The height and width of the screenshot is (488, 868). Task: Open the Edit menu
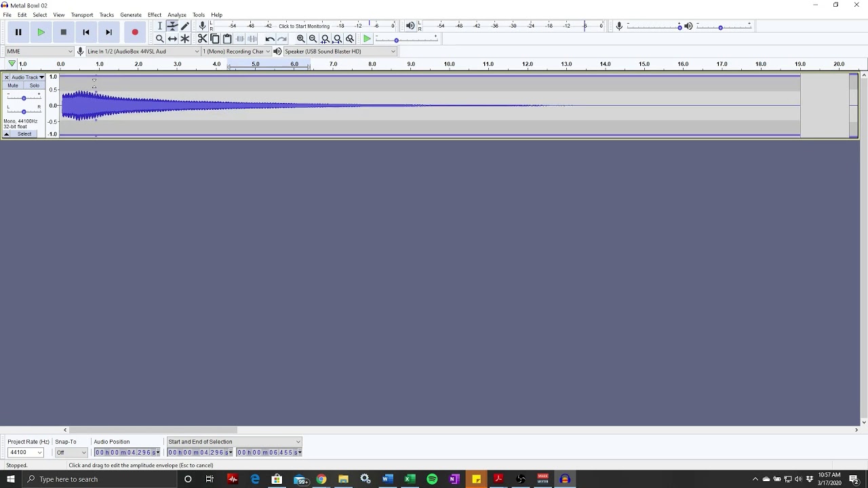[22, 15]
